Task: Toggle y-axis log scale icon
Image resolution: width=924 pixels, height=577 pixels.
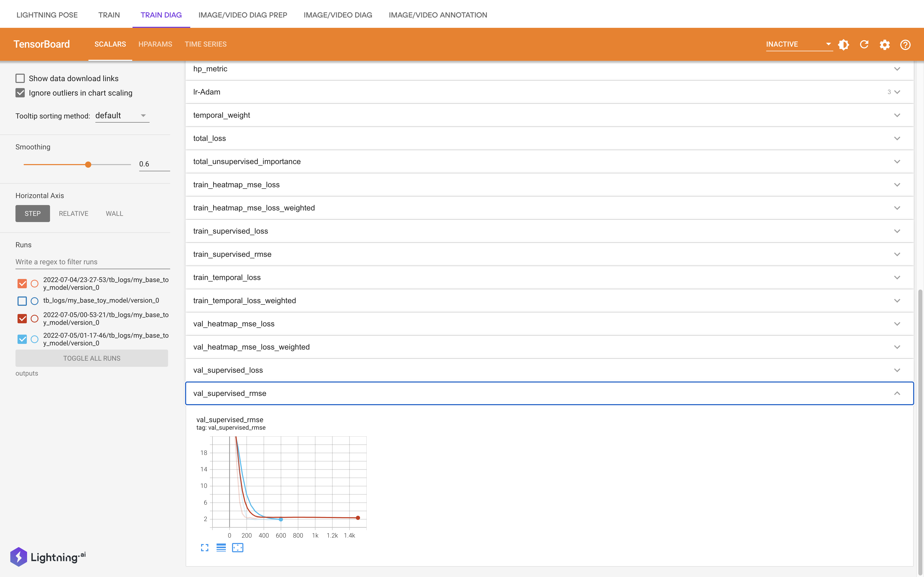Action: coord(221,548)
